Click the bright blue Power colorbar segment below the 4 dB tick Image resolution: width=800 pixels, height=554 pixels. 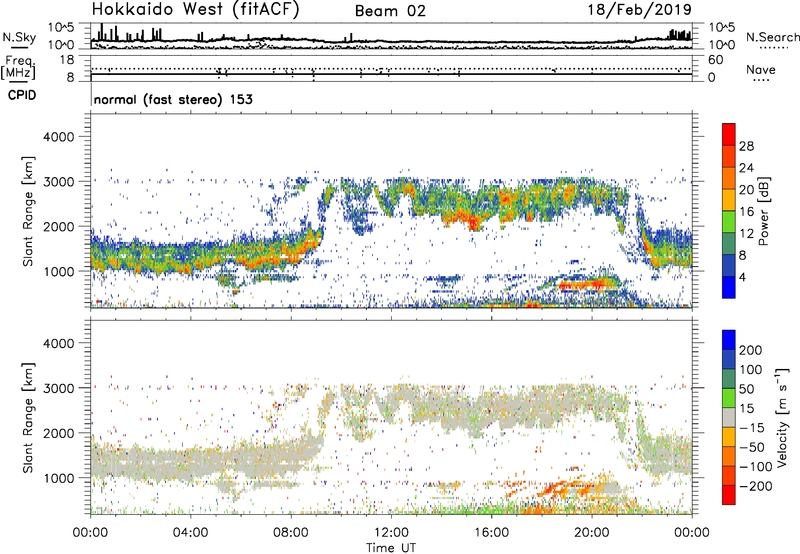(729, 287)
